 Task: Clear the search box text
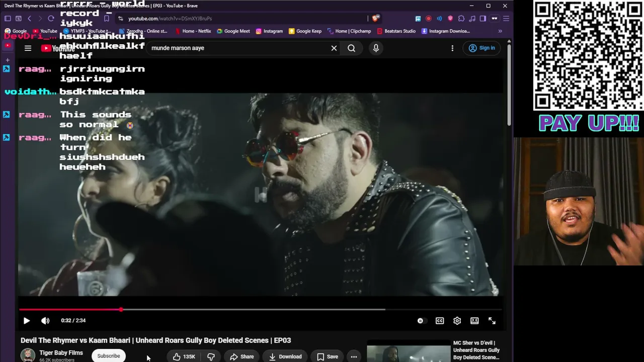click(x=334, y=48)
